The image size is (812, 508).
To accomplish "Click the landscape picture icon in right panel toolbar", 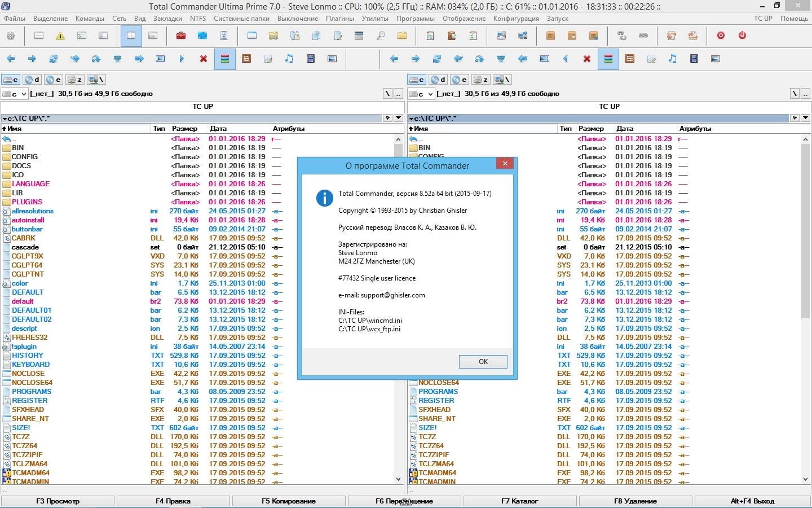I will [716, 59].
